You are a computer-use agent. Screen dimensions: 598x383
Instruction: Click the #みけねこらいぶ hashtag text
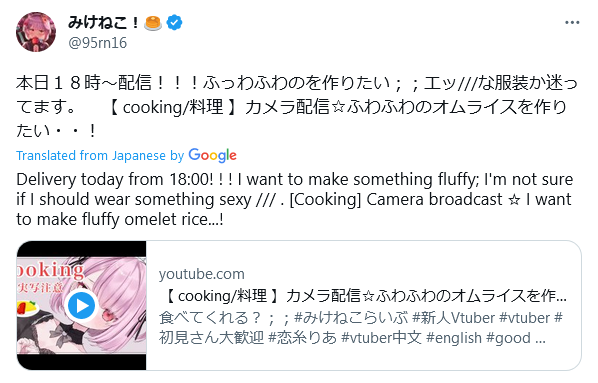tap(351, 317)
